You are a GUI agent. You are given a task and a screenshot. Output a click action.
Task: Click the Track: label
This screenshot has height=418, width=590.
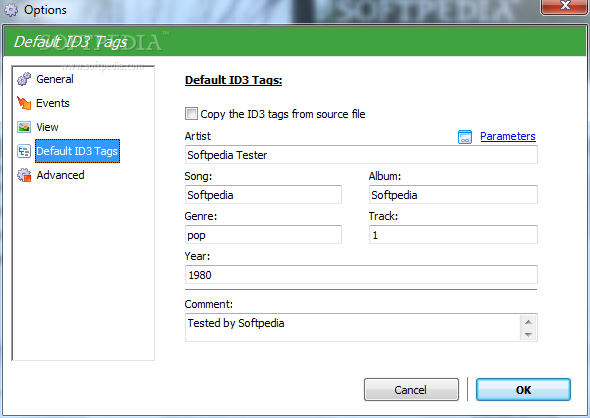click(x=383, y=216)
